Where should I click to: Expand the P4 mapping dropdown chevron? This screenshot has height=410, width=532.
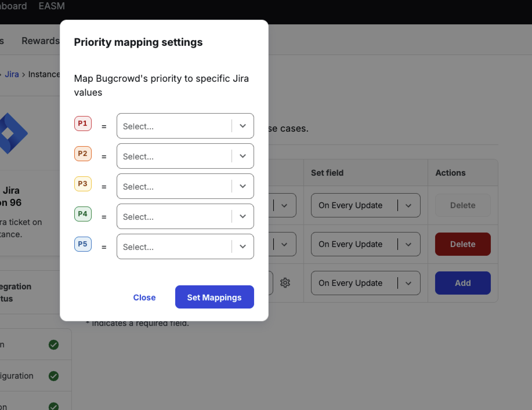(243, 217)
